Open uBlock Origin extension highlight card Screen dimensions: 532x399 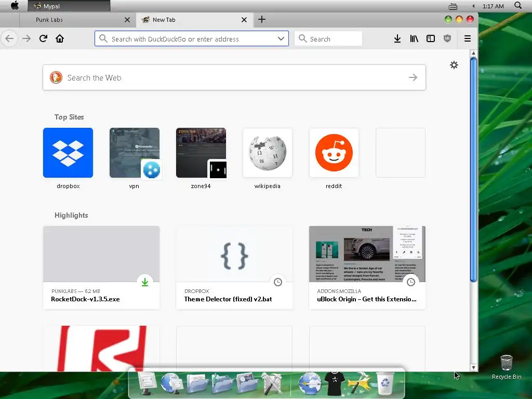tap(367, 268)
